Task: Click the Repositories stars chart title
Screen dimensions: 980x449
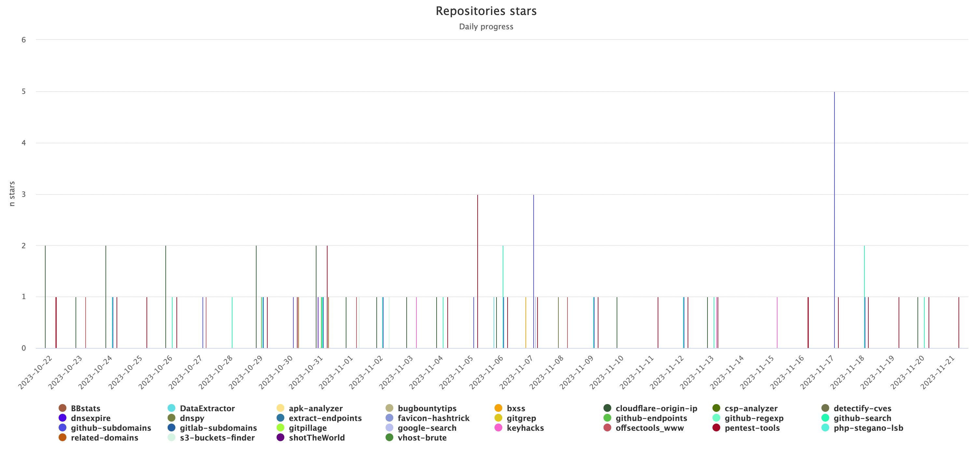Action: [486, 11]
